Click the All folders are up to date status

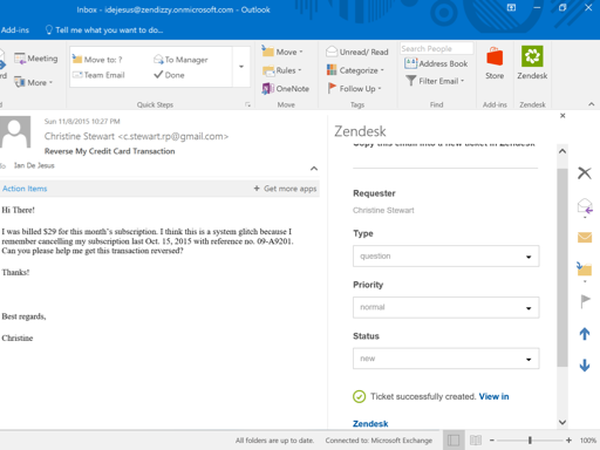[274, 440]
